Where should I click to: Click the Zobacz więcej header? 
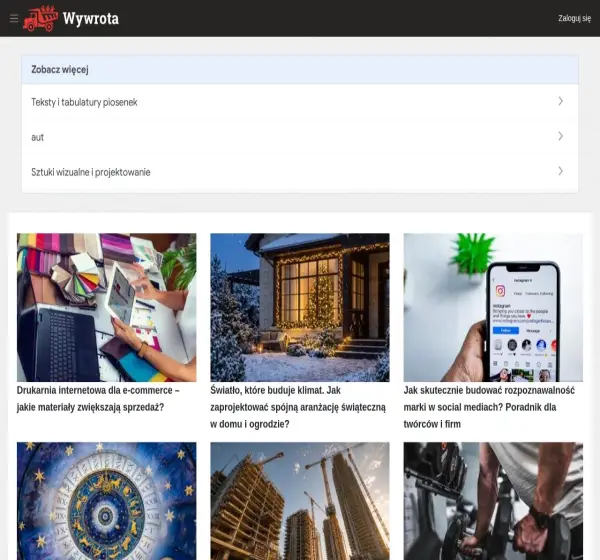pos(300,70)
